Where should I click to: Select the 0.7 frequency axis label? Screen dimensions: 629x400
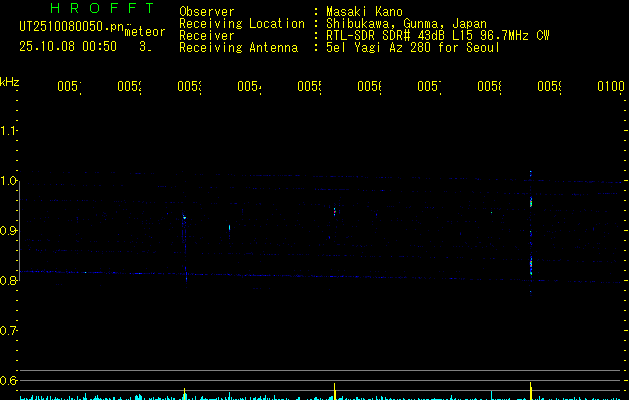click(x=10, y=331)
